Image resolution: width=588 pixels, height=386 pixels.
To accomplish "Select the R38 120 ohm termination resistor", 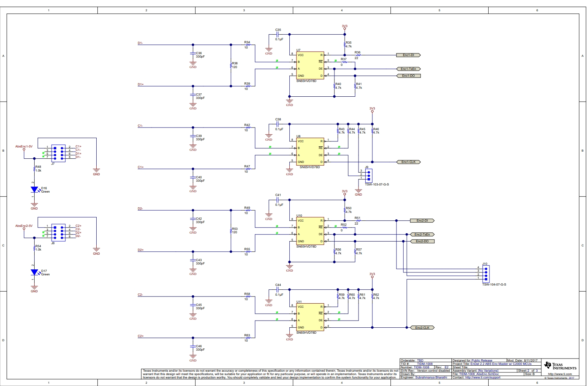I will [231, 65].
